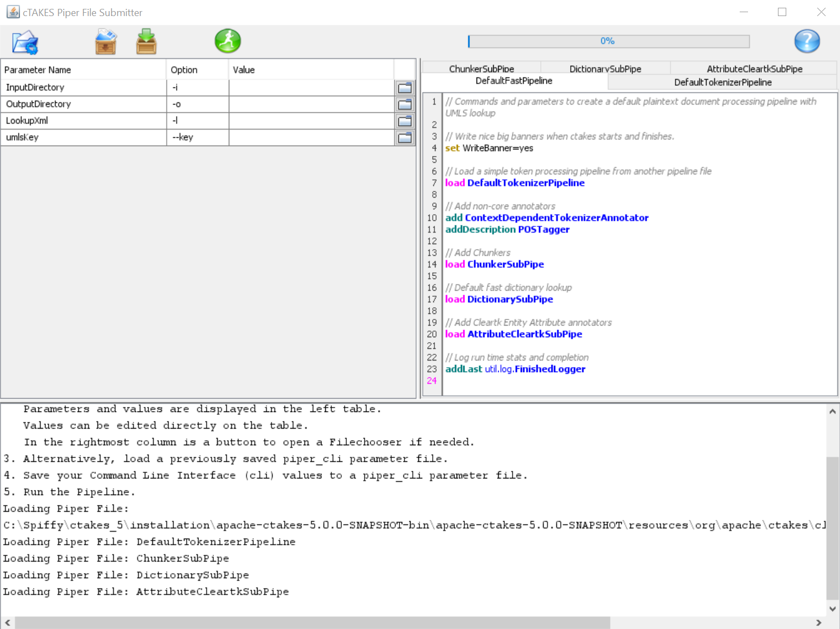Switch to the DictionarySubPipe tab
This screenshot has height=629, width=840.
pyautogui.click(x=605, y=69)
